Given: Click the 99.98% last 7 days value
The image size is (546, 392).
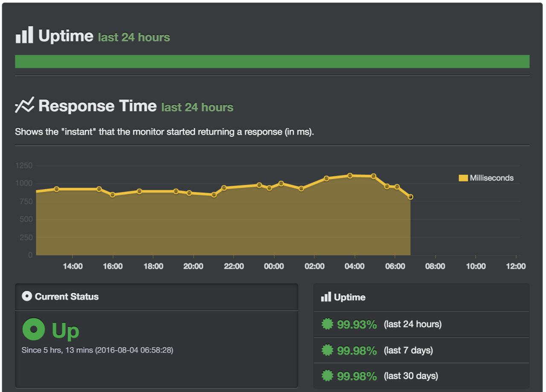Looking at the screenshot, I should pos(357,351).
